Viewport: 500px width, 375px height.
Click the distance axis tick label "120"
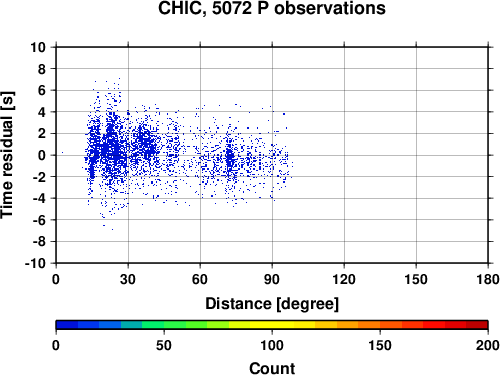(344, 279)
